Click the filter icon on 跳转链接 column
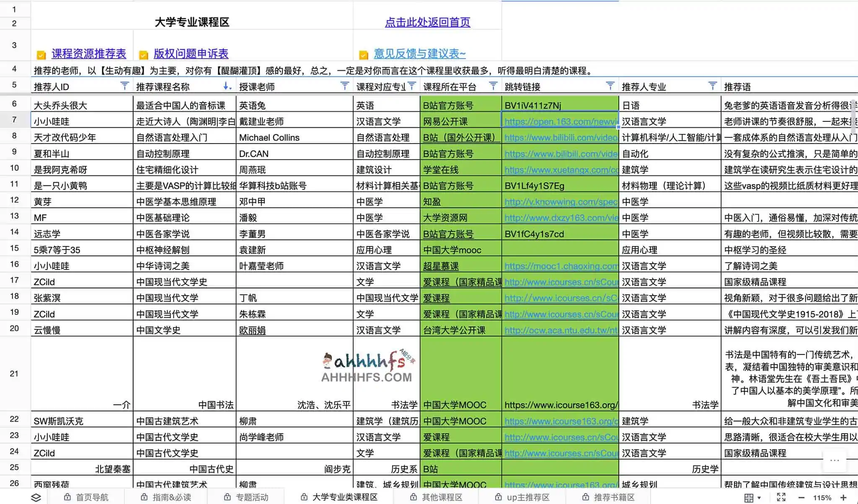This screenshot has height=504, width=858. (x=610, y=85)
